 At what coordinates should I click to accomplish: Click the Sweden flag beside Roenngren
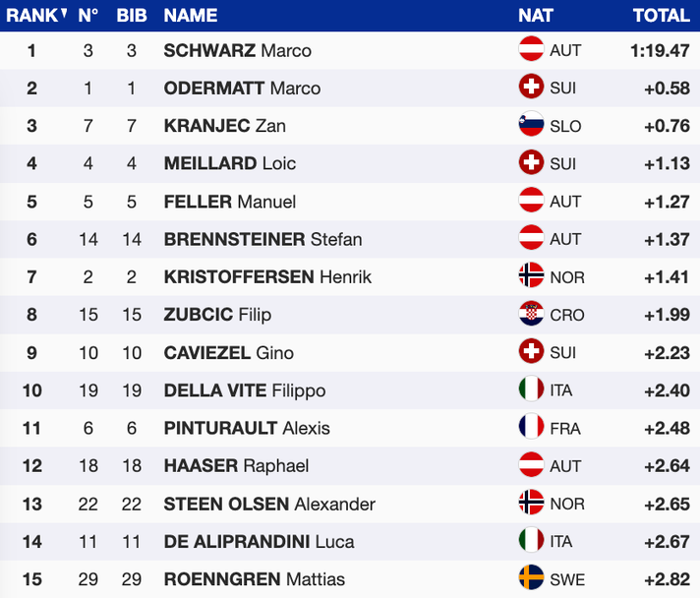click(531, 578)
